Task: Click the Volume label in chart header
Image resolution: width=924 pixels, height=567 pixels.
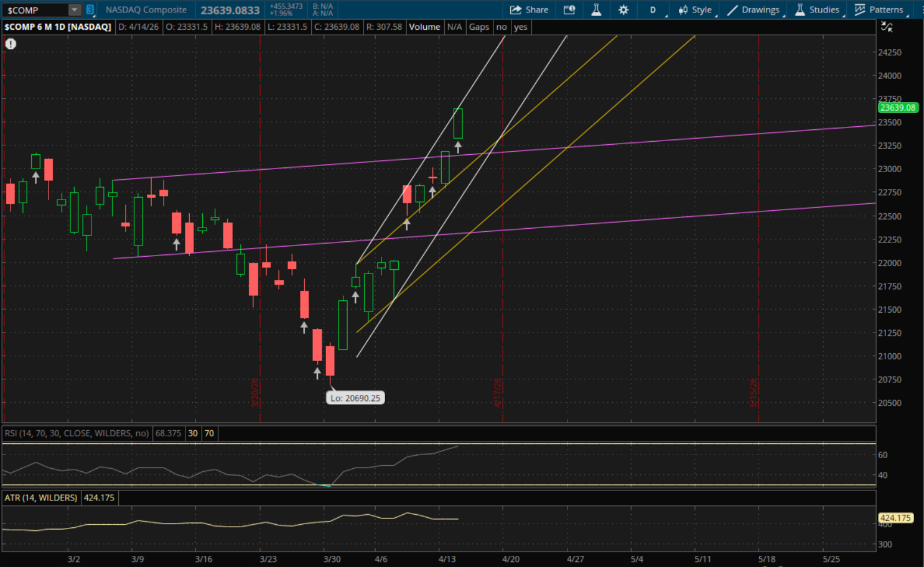Action: [x=424, y=27]
